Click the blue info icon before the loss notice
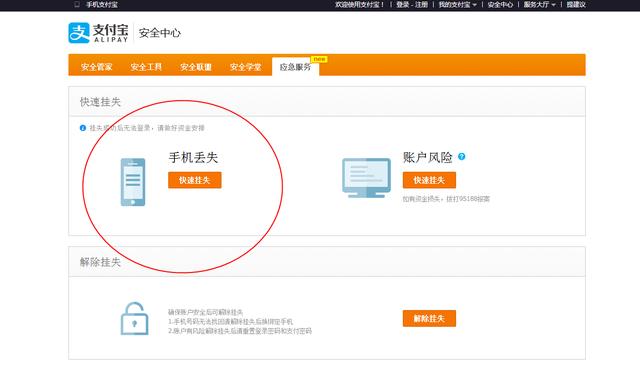 click(83, 128)
